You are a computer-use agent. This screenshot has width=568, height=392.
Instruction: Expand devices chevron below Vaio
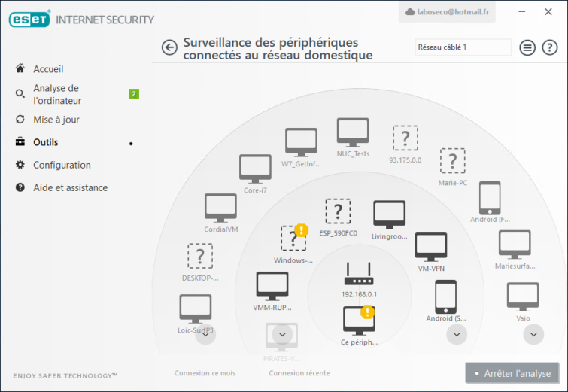tap(533, 334)
